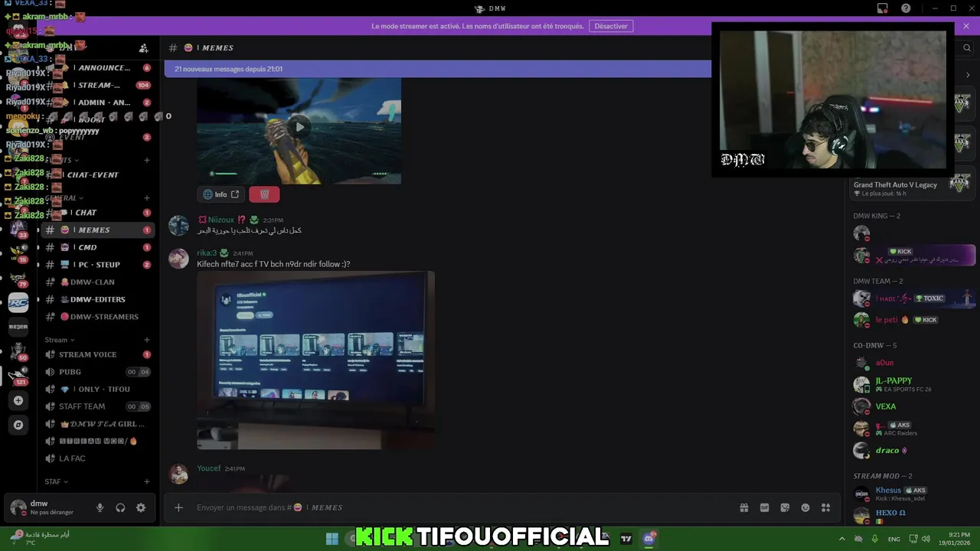
Task: Close the streamer mode banner
Action: click(966, 26)
